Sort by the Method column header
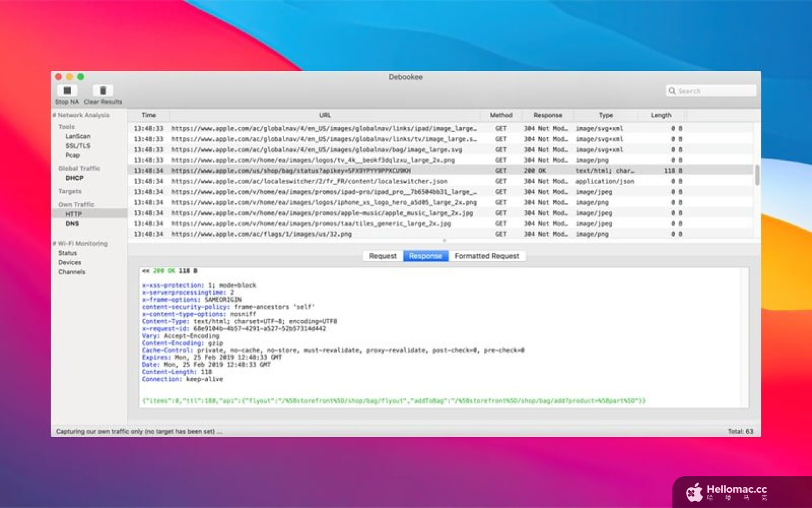Image resolution: width=812 pixels, height=508 pixels. [x=501, y=115]
